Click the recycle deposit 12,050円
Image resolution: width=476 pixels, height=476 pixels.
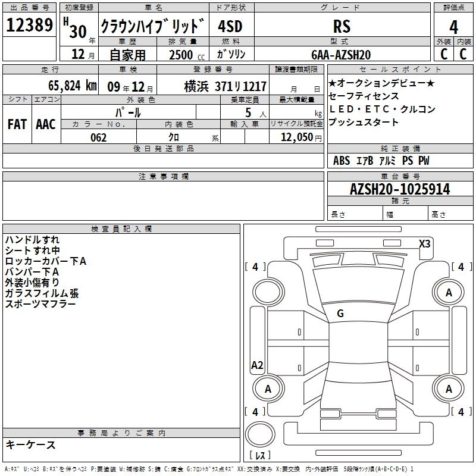[301, 137]
